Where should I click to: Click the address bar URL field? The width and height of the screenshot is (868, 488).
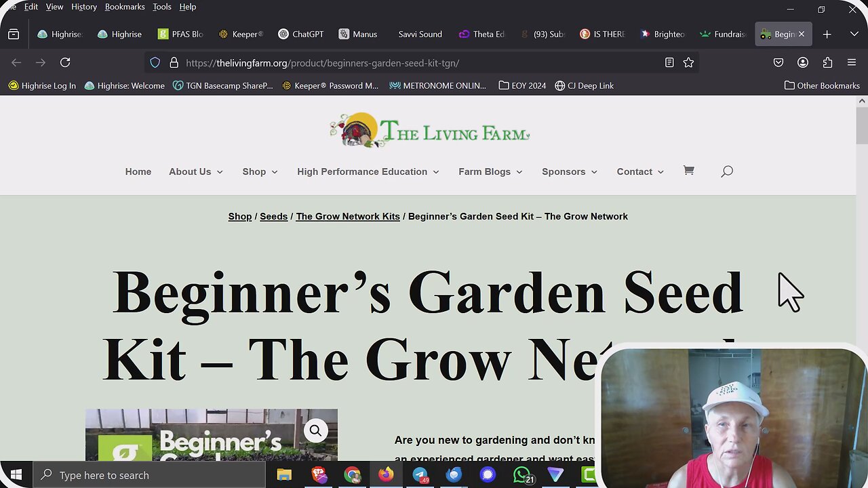pos(420,62)
